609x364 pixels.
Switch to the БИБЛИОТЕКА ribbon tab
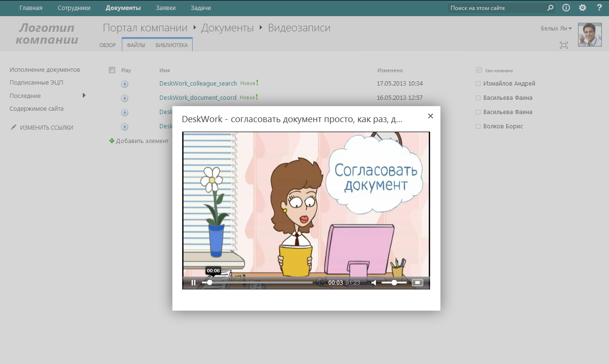click(x=172, y=46)
